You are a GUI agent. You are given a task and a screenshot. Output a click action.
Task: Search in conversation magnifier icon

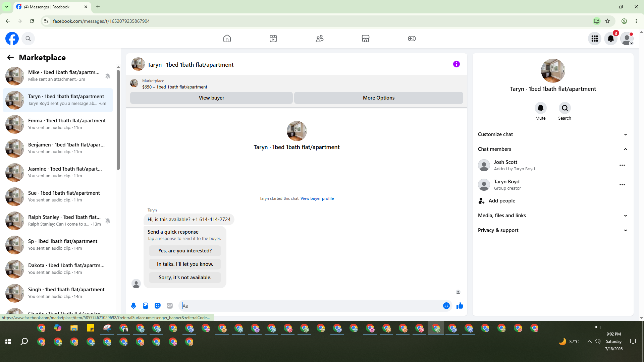click(565, 108)
